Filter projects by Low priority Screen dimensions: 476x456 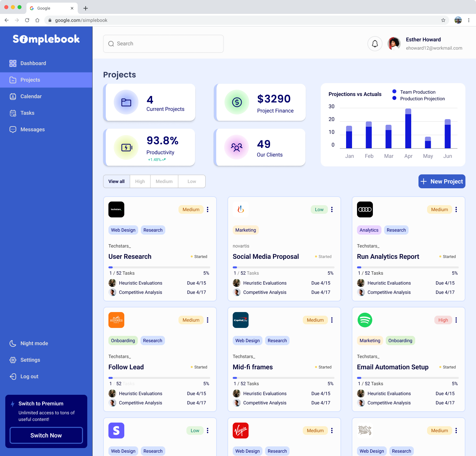[x=192, y=181]
